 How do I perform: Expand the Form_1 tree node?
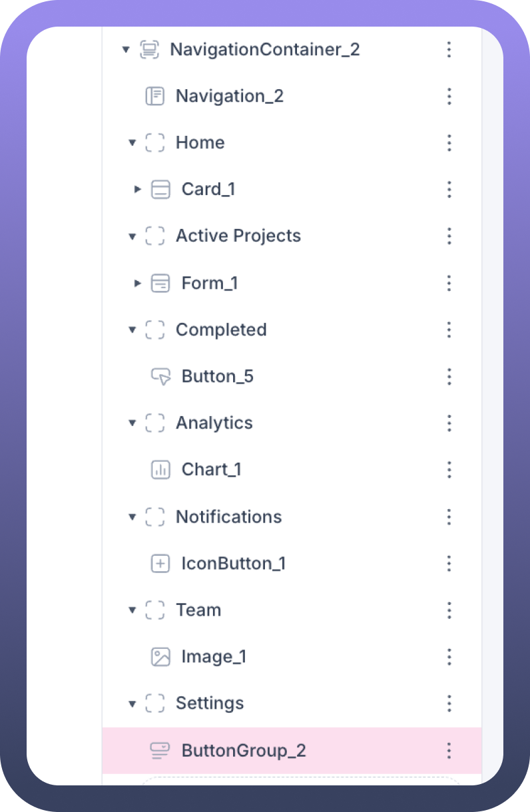pos(138,284)
